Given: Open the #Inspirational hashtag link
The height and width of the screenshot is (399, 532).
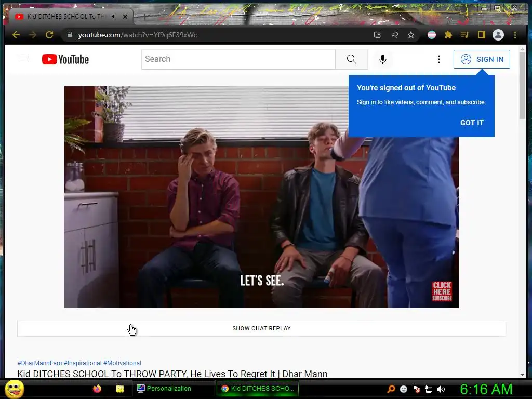Looking at the screenshot, I should point(83,363).
